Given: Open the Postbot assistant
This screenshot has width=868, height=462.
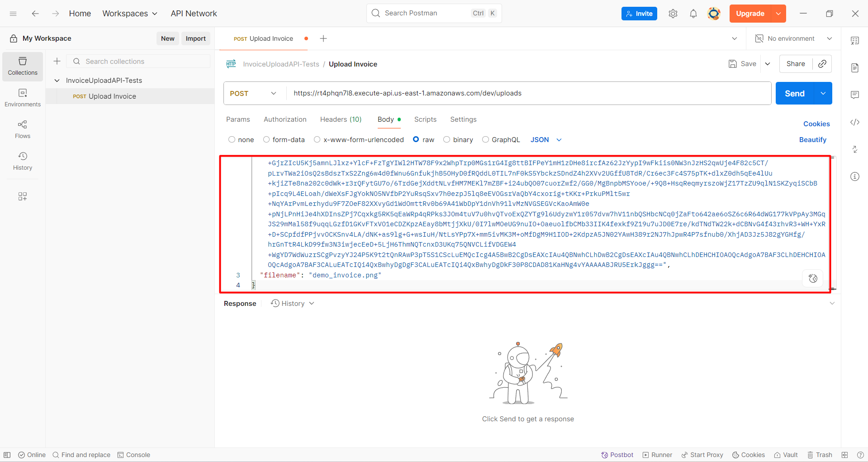Looking at the screenshot, I should [x=617, y=455].
